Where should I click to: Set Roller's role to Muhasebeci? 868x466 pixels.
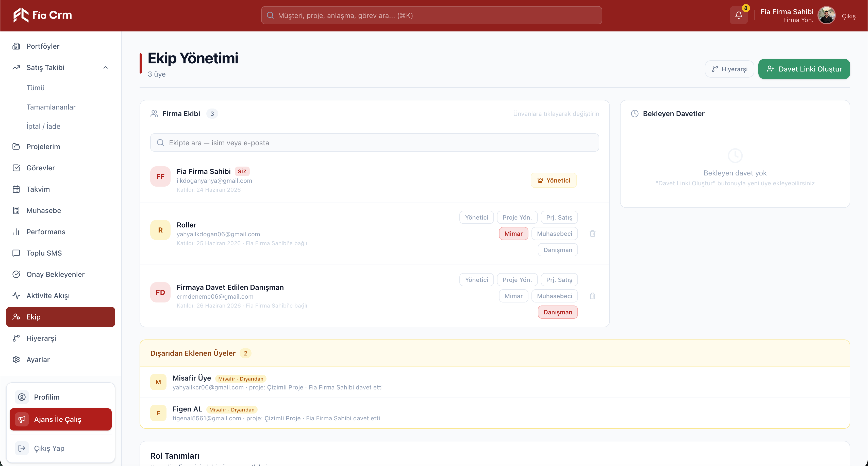point(554,234)
